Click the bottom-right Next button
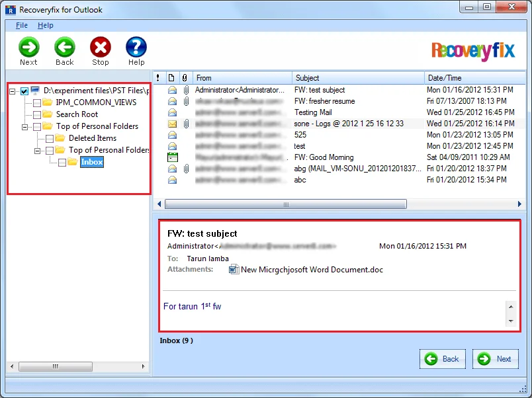The width and height of the screenshot is (532, 398). [496, 359]
